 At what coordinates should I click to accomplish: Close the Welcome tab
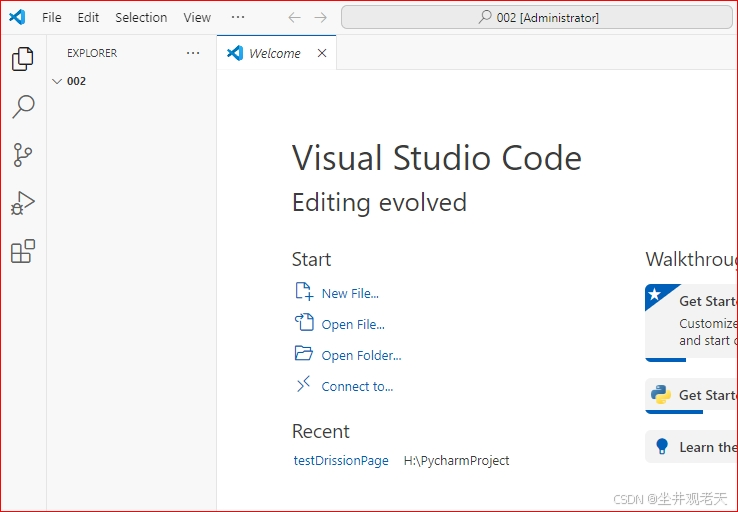click(322, 53)
